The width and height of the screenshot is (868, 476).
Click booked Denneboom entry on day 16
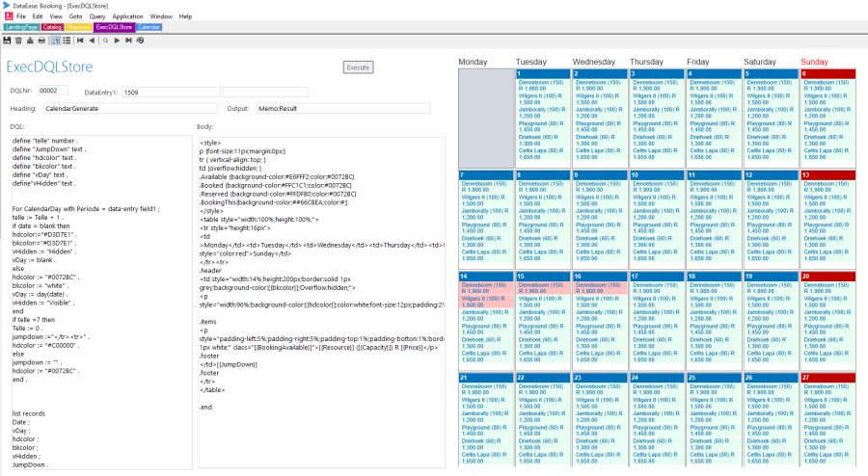[600, 287]
